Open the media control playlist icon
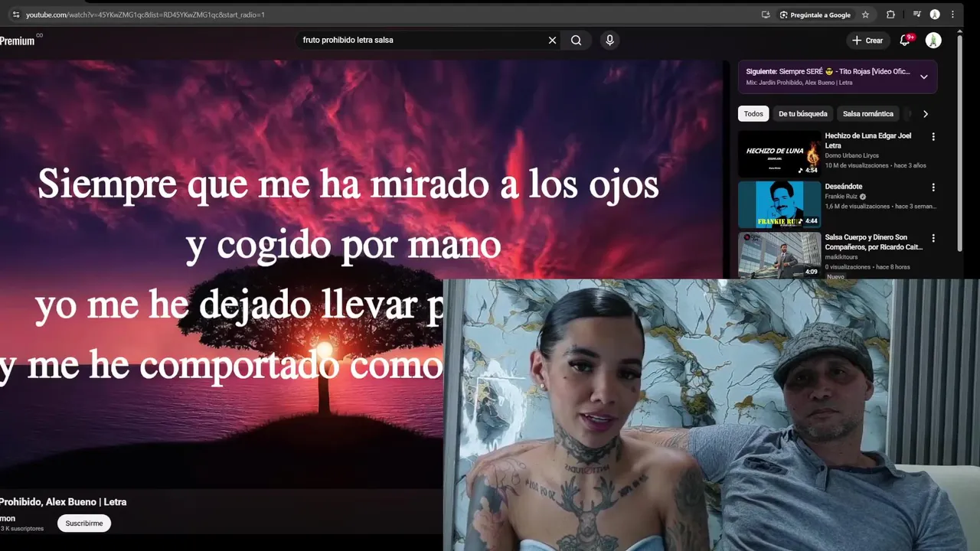Image resolution: width=980 pixels, height=551 pixels. click(916, 15)
